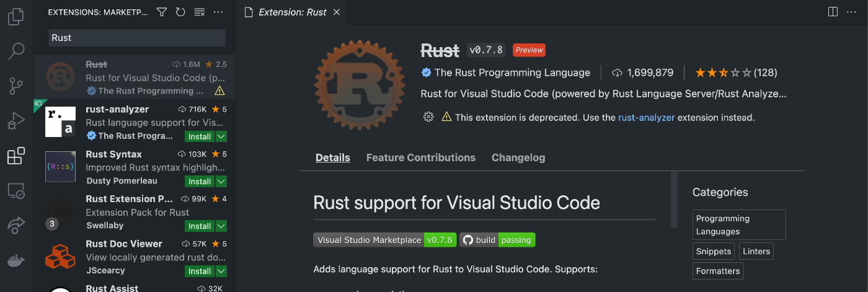
Task: Switch to the Feature Contributions tab
Action: coord(421,157)
